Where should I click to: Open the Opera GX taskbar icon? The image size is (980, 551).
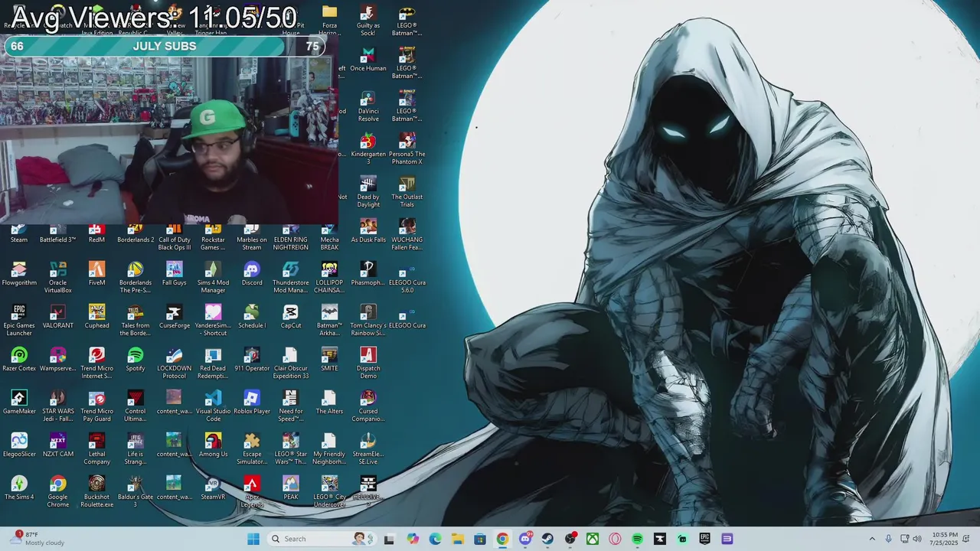tap(615, 539)
